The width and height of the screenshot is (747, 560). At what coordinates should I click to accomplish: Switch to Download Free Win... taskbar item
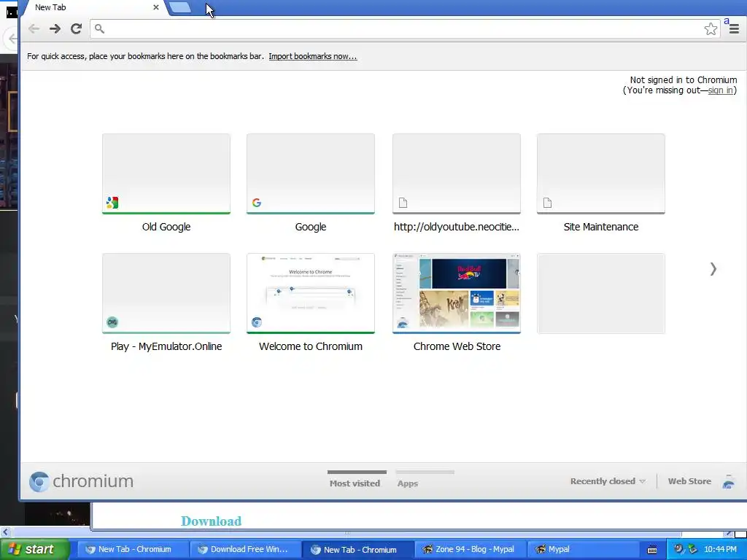click(245, 549)
